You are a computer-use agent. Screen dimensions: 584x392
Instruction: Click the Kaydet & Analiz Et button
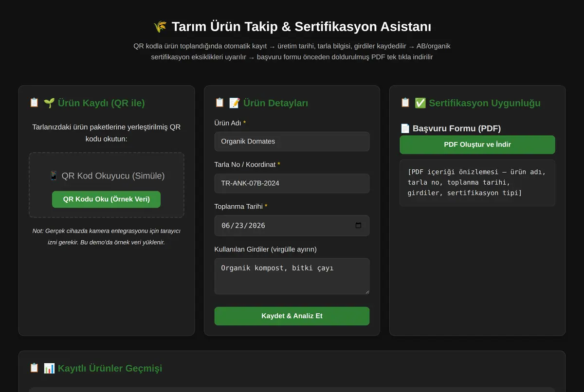292,316
